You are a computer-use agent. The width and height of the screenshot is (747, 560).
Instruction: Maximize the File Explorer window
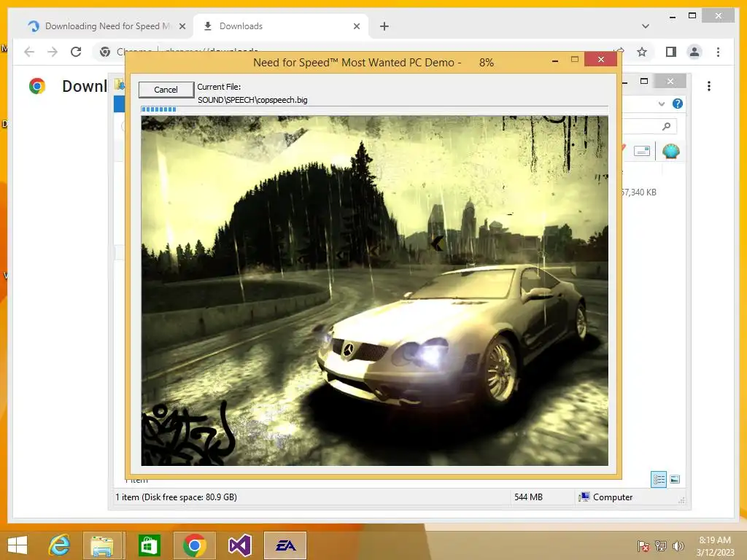pos(644,82)
